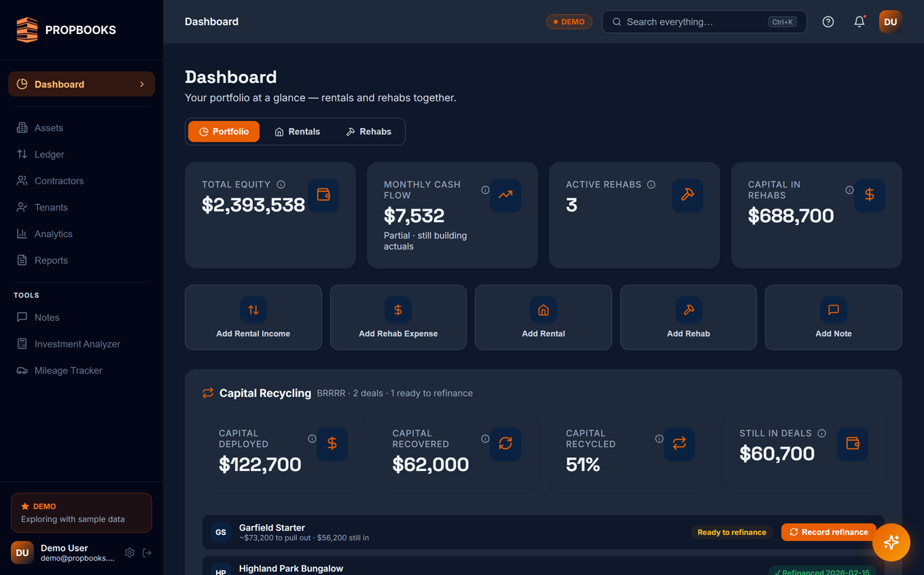The width and height of the screenshot is (924, 575).
Task: Click the Search everything field
Action: coord(704,22)
